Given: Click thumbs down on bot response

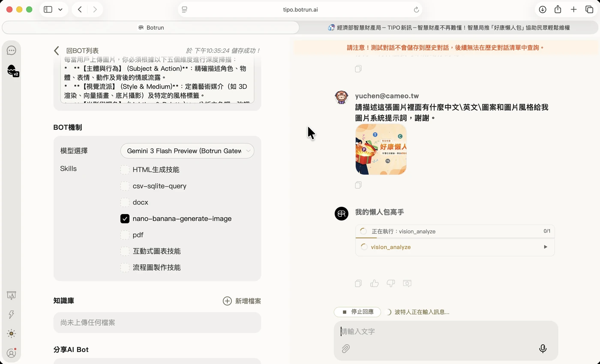Looking at the screenshot, I should [391, 283].
